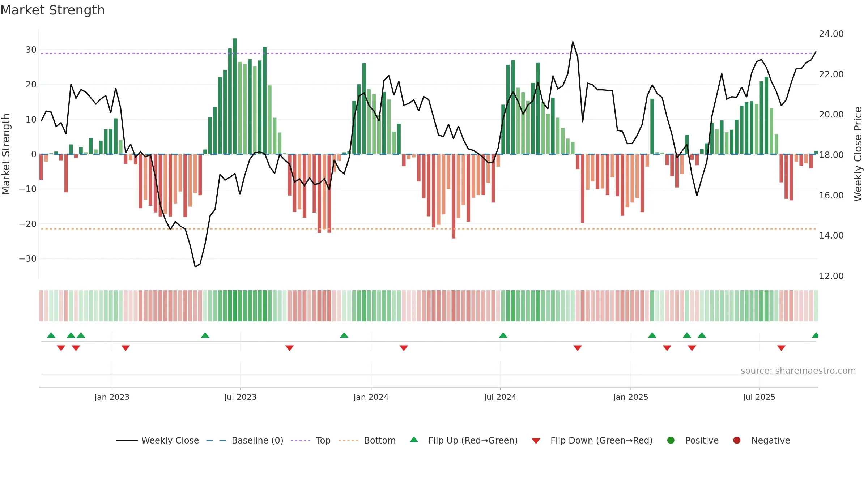Click the purple dotted Top line sample in legend
The image size is (868, 488).
[301, 440]
